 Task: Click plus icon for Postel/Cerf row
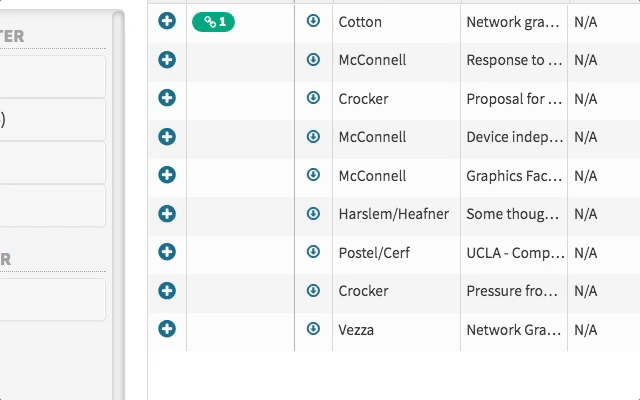click(167, 252)
